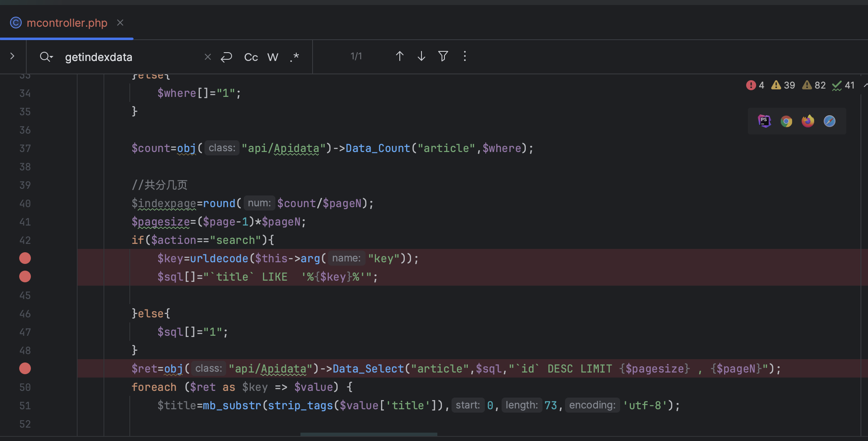The width and height of the screenshot is (868, 441).
Task: Open search filter options
Action: [x=443, y=56]
